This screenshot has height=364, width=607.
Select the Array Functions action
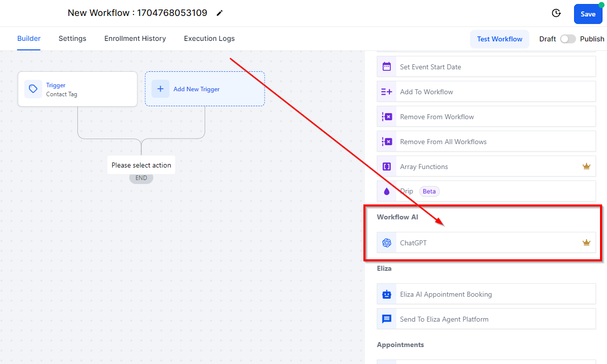(x=486, y=167)
